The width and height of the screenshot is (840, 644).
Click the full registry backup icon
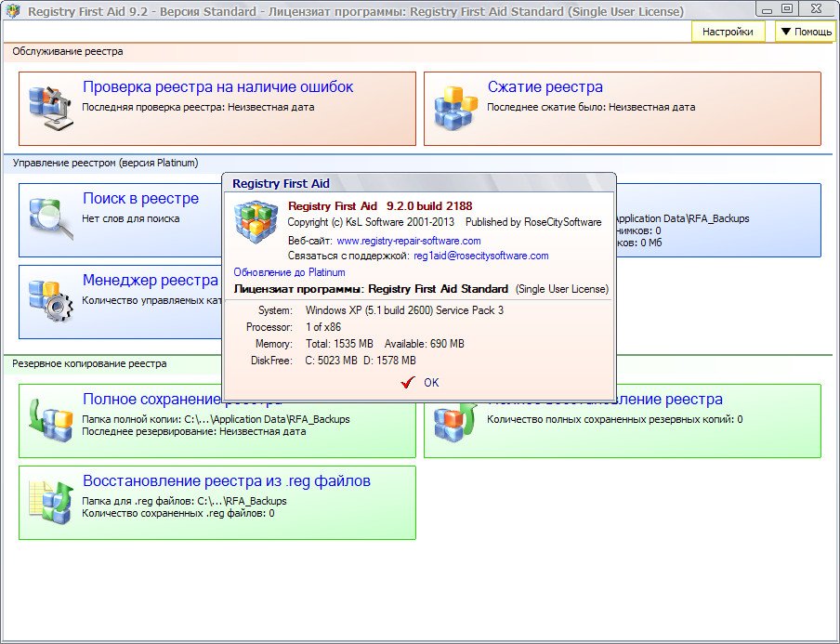tap(50, 420)
